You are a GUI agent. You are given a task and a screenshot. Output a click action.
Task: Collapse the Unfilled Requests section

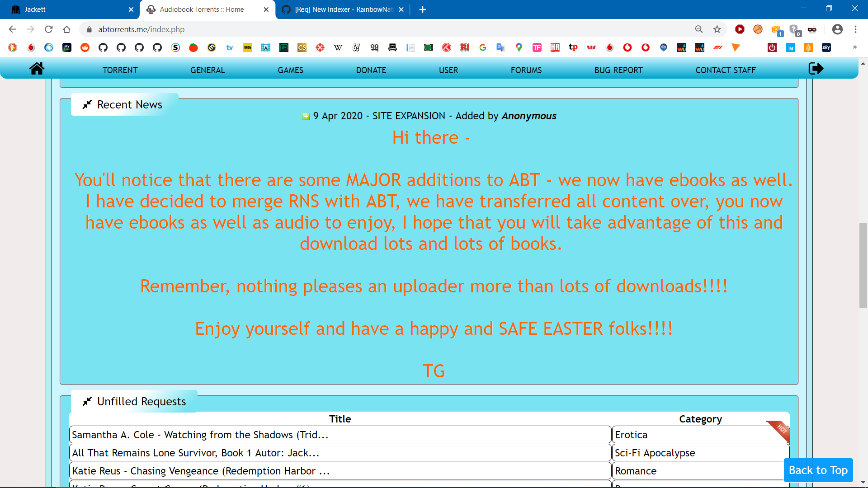click(x=87, y=401)
